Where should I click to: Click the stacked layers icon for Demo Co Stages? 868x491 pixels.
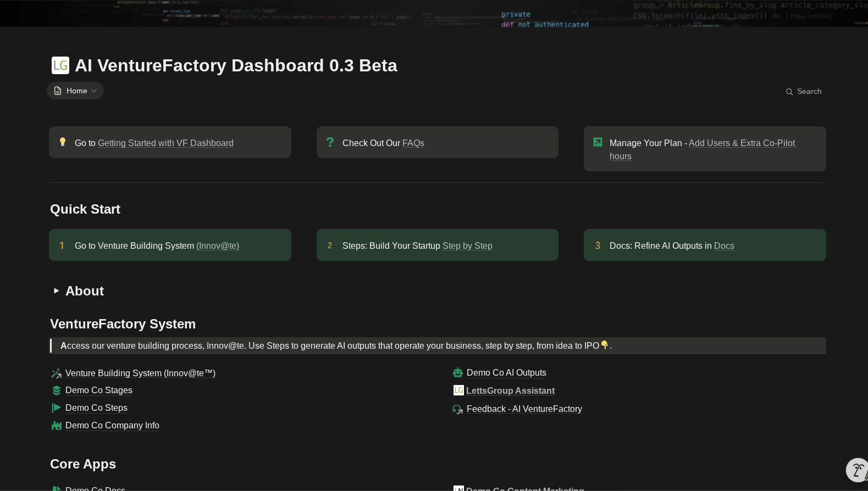(x=56, y=390)
